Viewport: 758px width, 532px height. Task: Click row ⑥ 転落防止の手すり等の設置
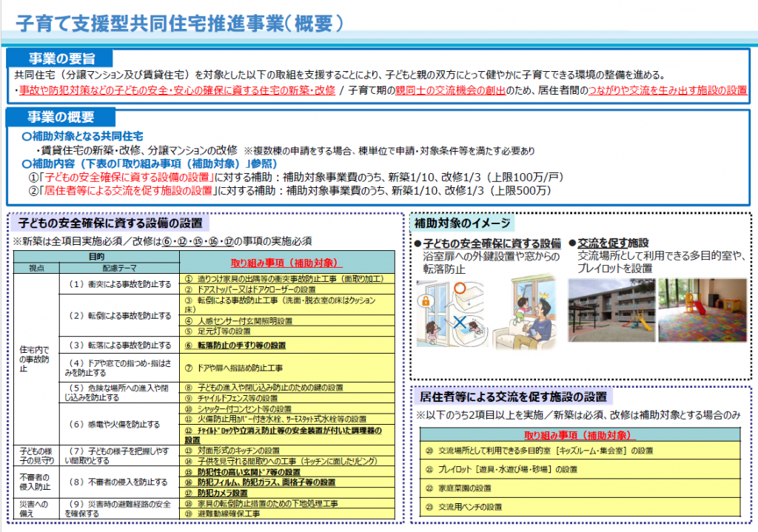[287, 345]
